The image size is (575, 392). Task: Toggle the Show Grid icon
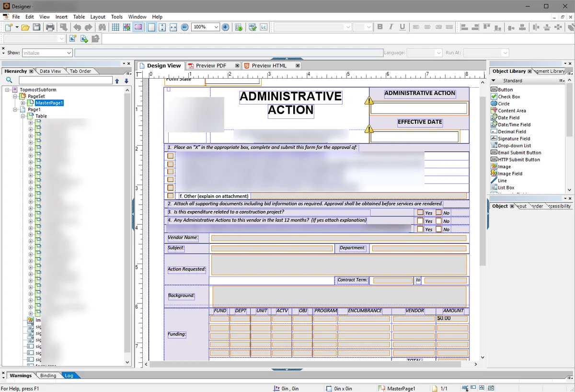click(115, 27)
